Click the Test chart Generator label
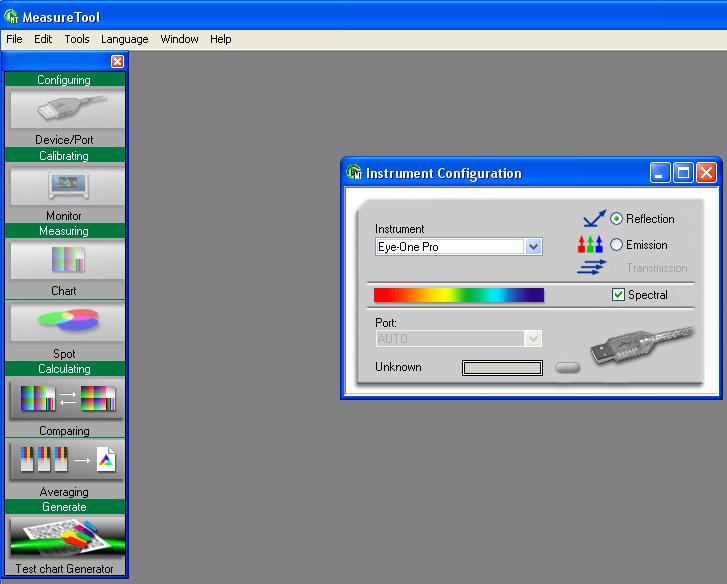 click(x=64, y=569)
